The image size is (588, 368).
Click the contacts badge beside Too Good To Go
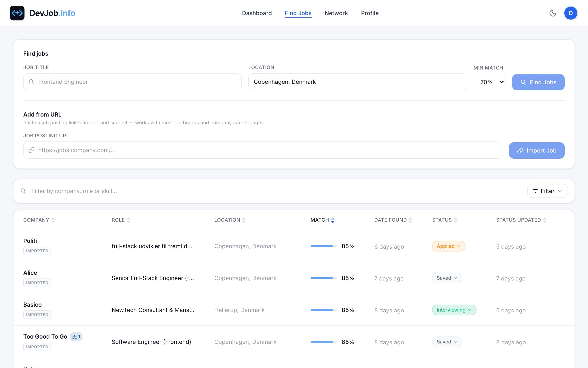pos(76,337)
